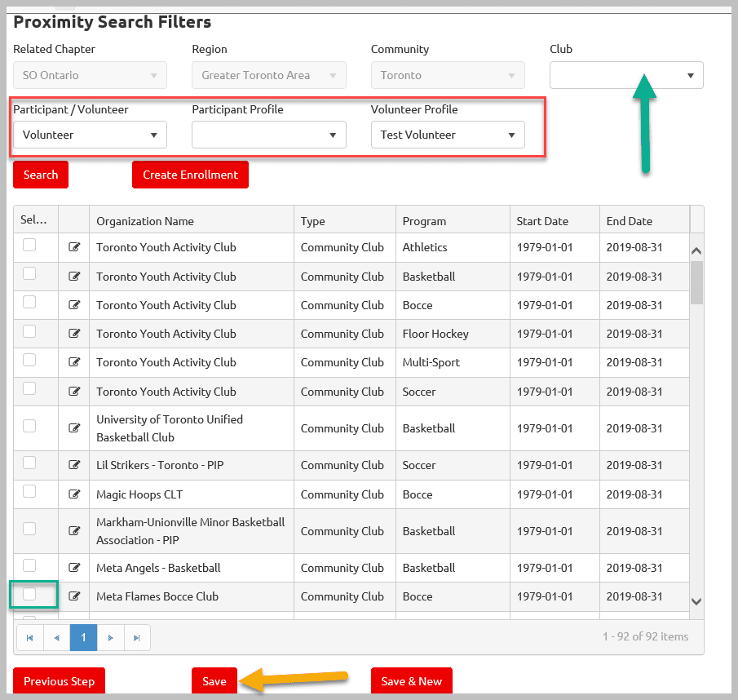Screen dimensions: 738x700
Task: Edit University of Toronto Unified Basketball Club
Action: point(74,428)
